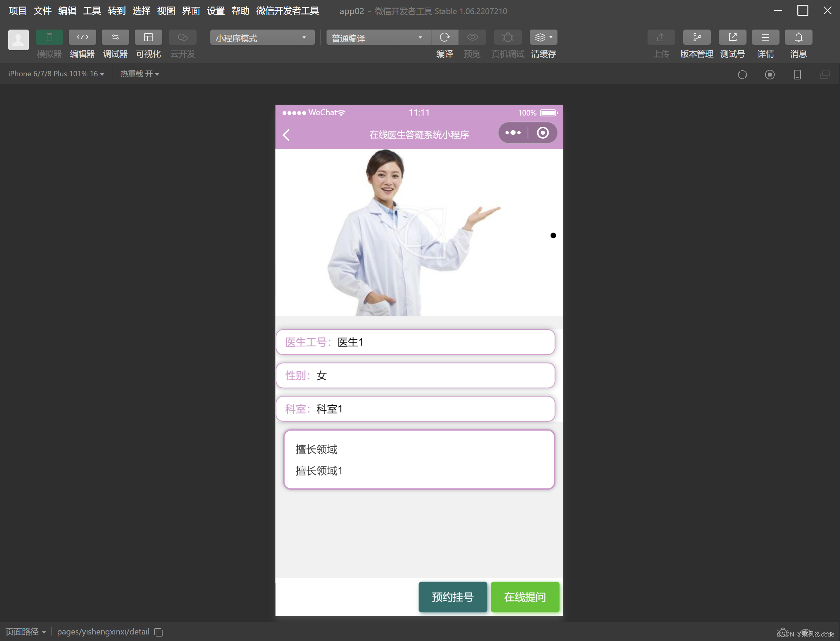Start 真机调试 real device debugging
Viewport: 840px width, 641px height.
(x=508, y=37)
